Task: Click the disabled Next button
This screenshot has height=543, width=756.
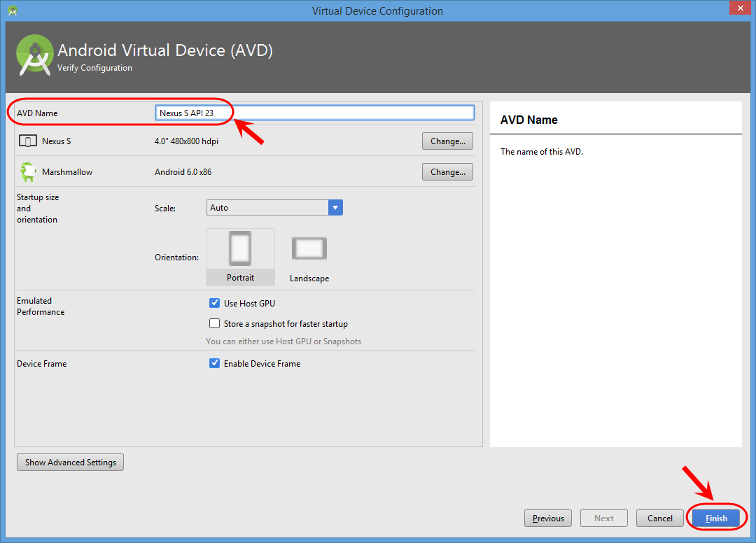Action: coord(603,519)
